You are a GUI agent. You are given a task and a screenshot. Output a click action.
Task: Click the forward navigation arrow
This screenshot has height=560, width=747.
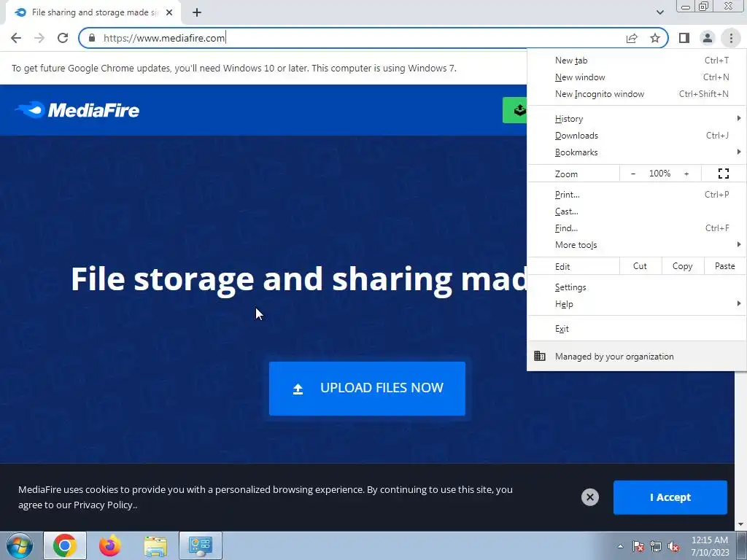coord(39,38)
